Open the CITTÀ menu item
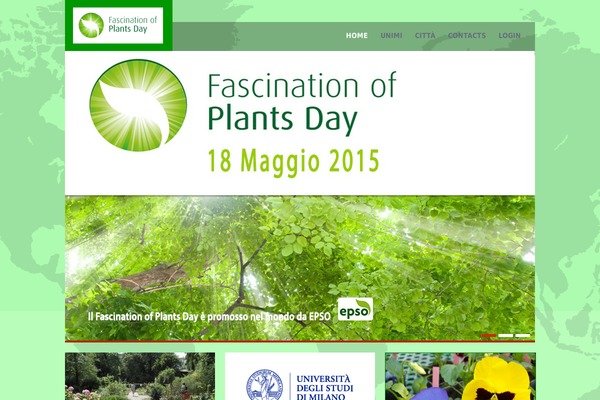600x400 pixels. pyautogui.click(x=425, y=36)
